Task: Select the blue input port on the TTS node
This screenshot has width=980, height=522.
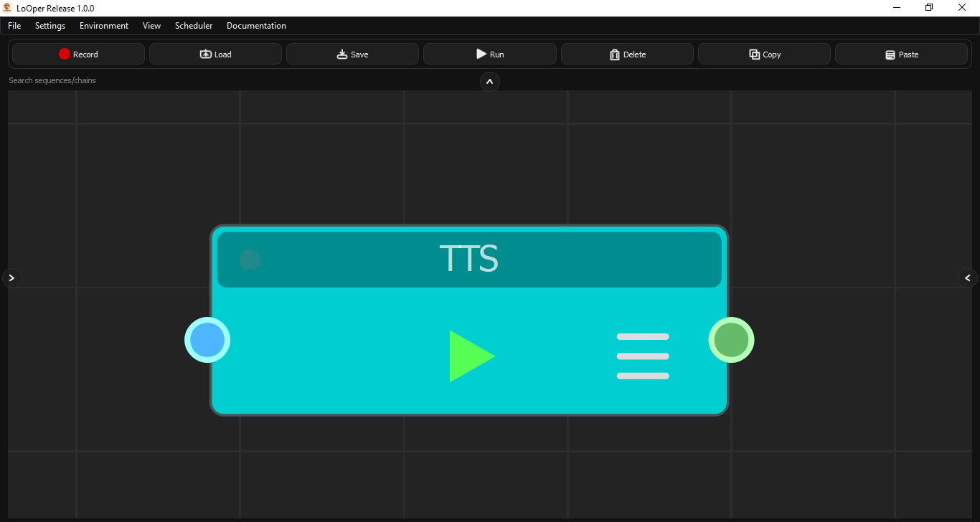Action: [207, 340]
